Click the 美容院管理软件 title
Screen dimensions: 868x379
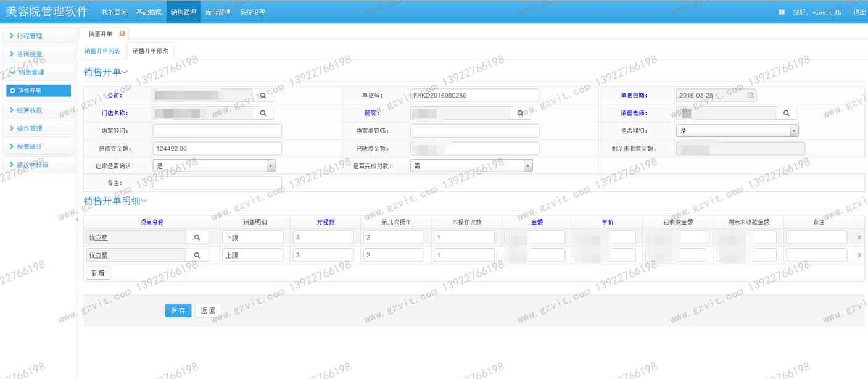(x=47, y=12)
